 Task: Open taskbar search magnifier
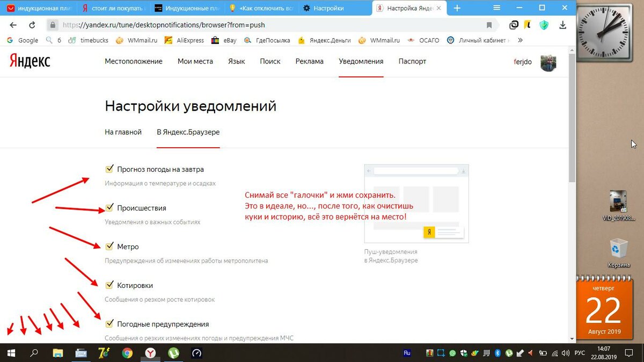(34, 353)
